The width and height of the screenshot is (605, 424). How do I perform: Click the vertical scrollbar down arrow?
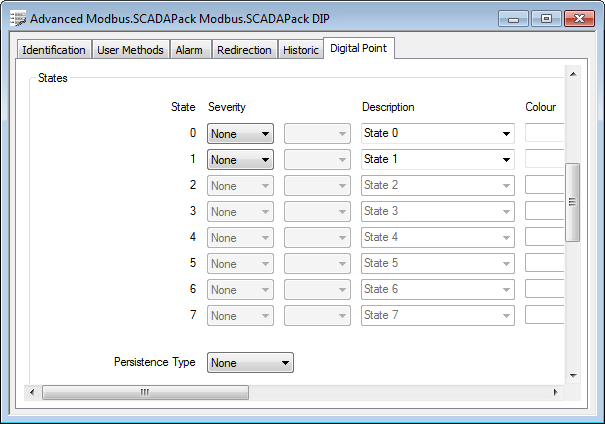click(x=573, y=374)
